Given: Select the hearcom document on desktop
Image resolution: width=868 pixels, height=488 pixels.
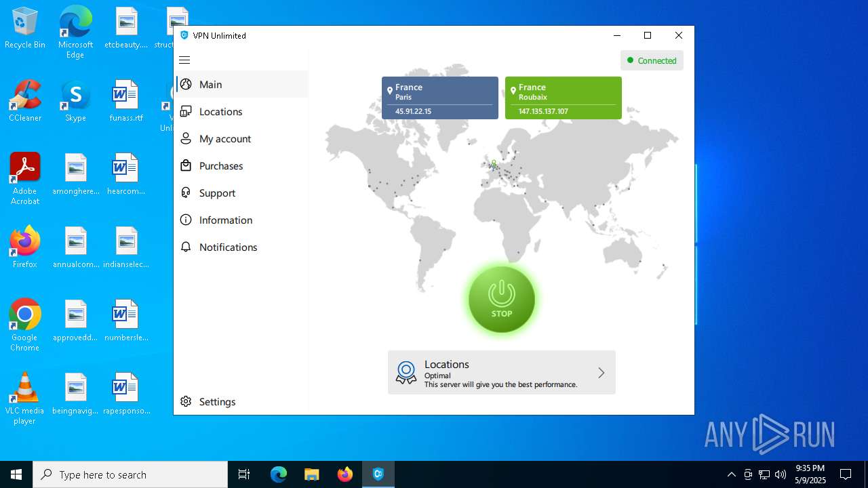Looking at the screenshot, I should click(x=126, y=174).
